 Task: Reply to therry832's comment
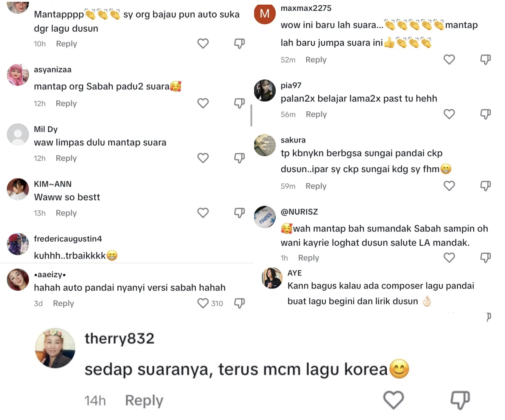coord(144,400)
